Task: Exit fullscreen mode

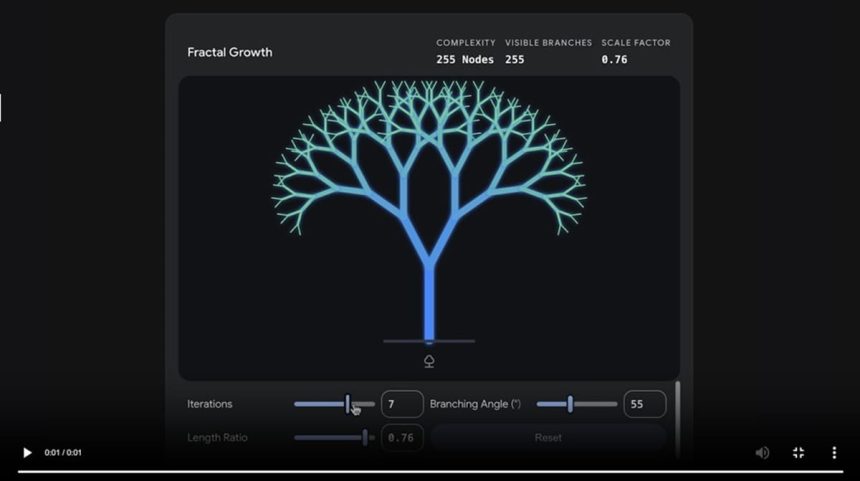Action: [x=798, y=453]
